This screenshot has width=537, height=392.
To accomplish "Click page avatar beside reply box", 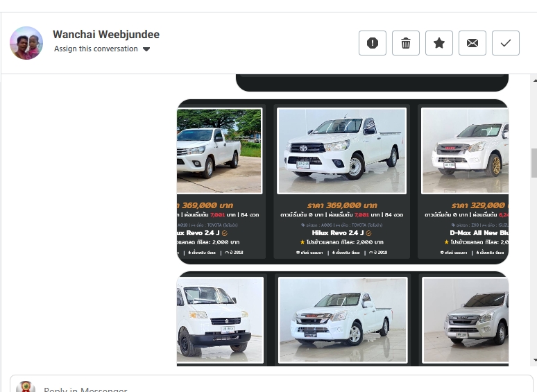I will 26,386.
